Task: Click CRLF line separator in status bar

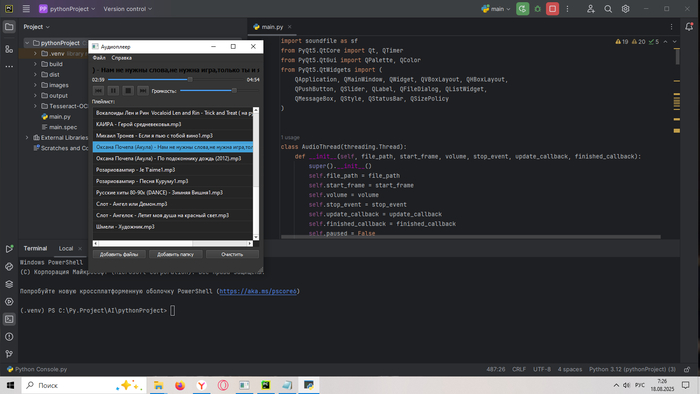Action: coord(519,369)
